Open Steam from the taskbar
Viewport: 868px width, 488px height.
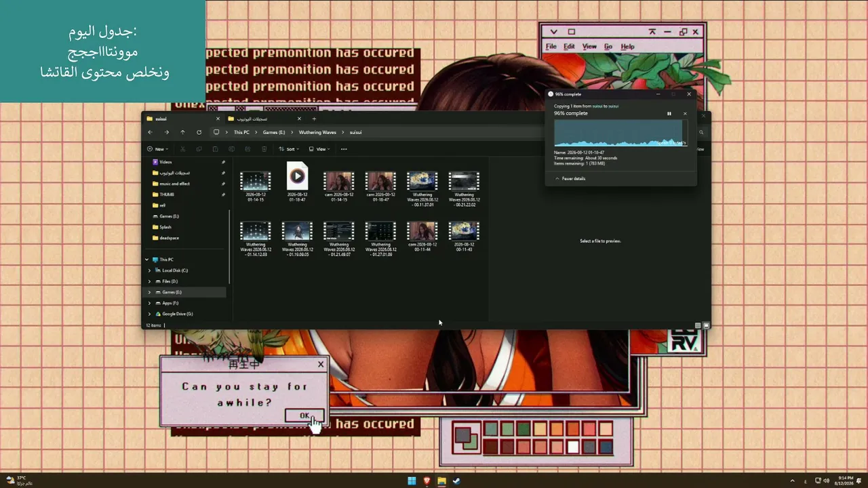tap(457, 481)
